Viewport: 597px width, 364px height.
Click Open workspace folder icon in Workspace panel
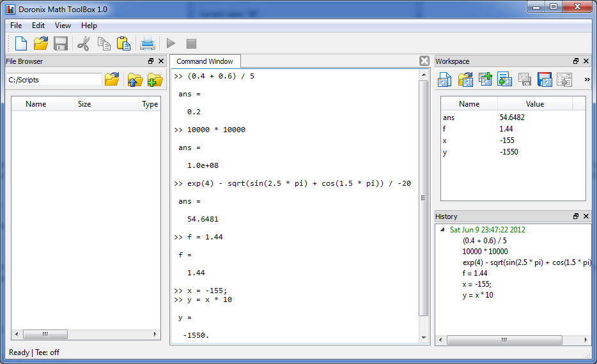465,79
